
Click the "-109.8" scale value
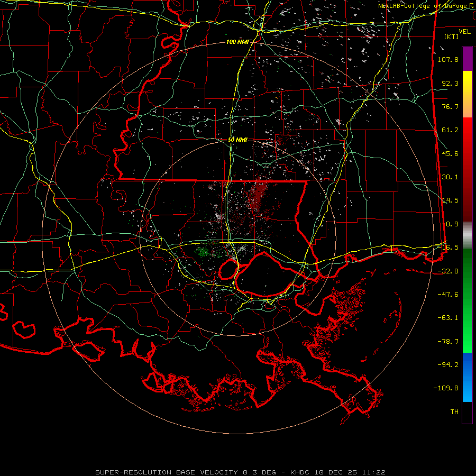coord(446,388)
